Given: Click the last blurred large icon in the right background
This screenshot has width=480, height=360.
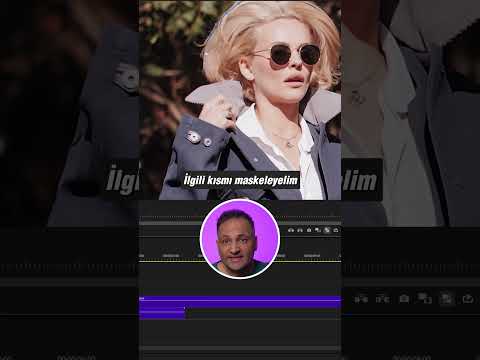Looking at the screenshot, I should click(x=468, y=299).
